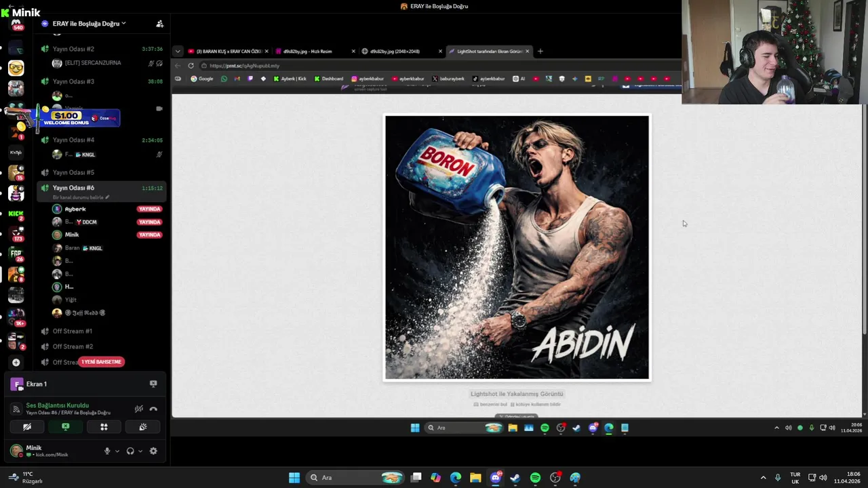Open the Discord invite people icon

[159, 24]
